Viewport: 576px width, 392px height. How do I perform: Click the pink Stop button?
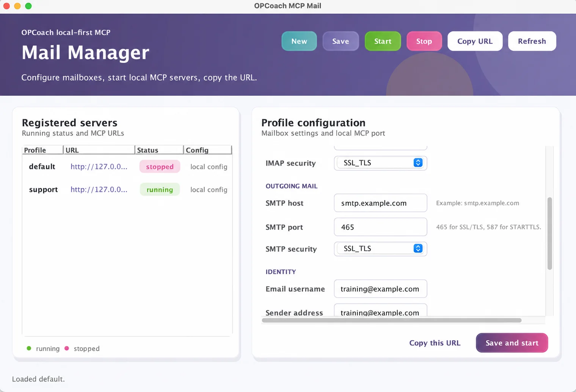point(424,41)
